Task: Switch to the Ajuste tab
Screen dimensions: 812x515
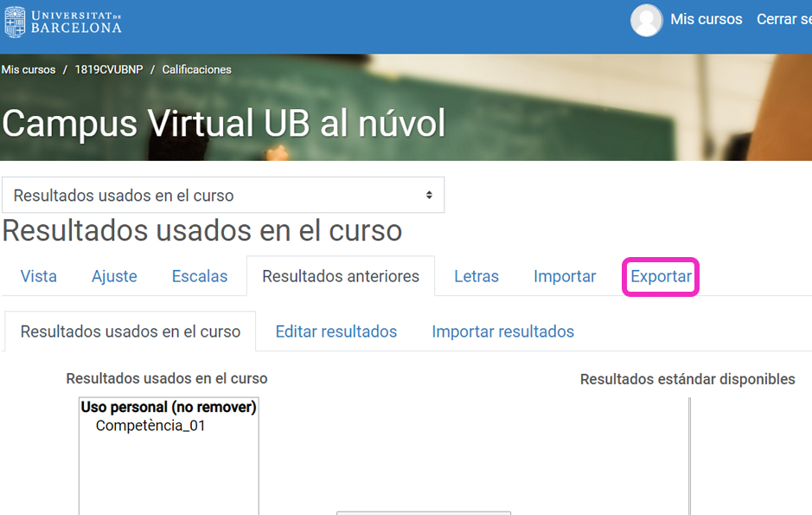Action: [x=114, y=277]
